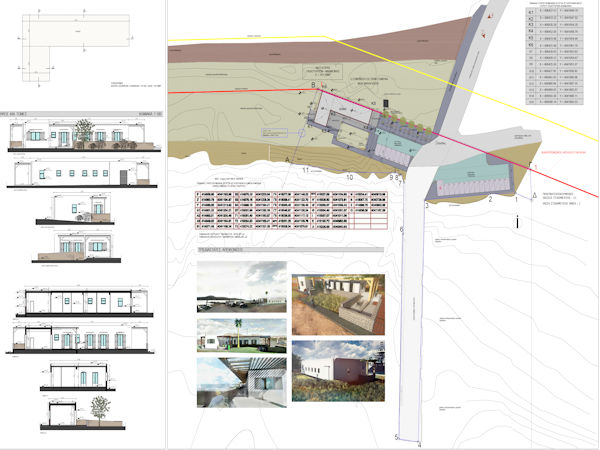Click the upper teal parking area

(398, 142)
